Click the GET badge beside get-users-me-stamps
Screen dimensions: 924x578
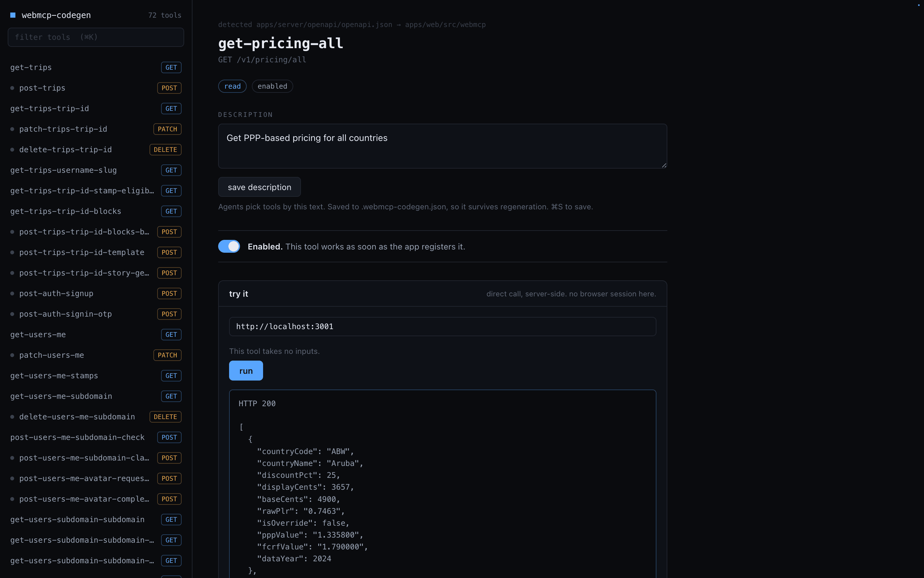171,376
